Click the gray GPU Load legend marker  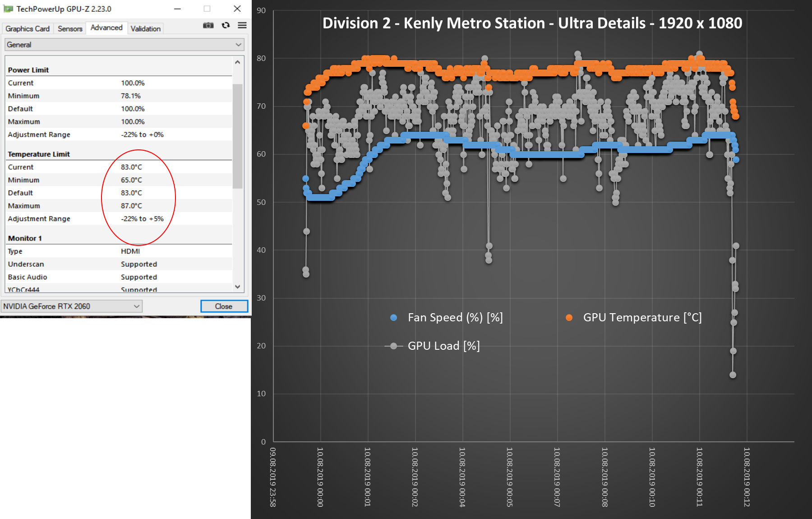393,346
